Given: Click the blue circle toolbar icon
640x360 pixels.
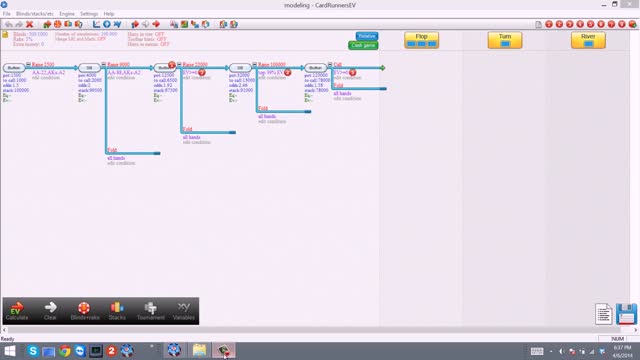Looking at the screenshot, I should (x=107, y=24).
